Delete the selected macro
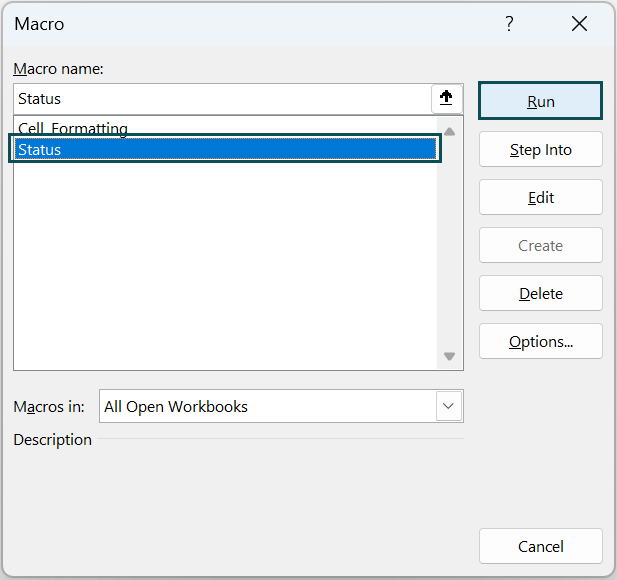Image resolution: width=617 pixels, height=580 pixels. coord(540,293)
